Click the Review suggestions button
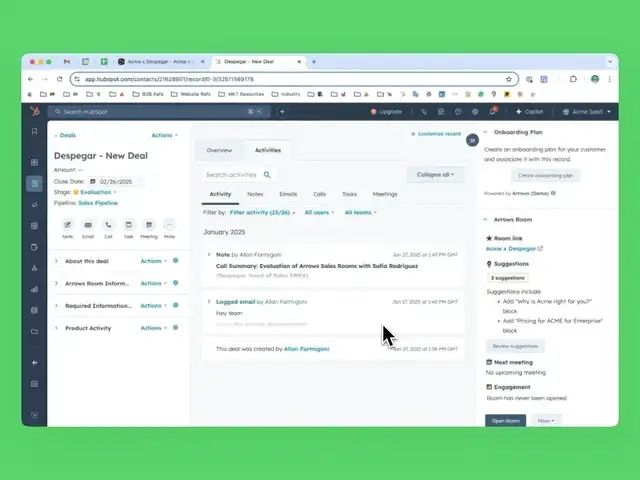The image size is (640, 480). pyautogui.click(x=515, y=346)
